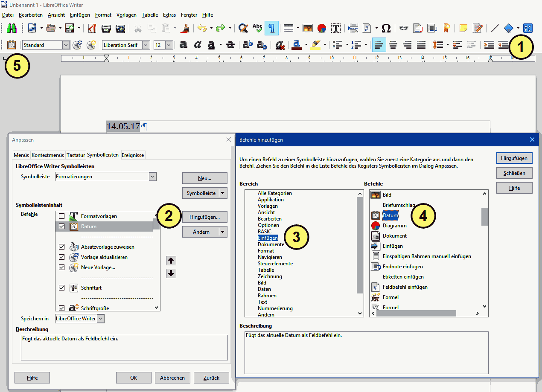Switch to the Menüs tab
The image size is (542, 392).
21,155
